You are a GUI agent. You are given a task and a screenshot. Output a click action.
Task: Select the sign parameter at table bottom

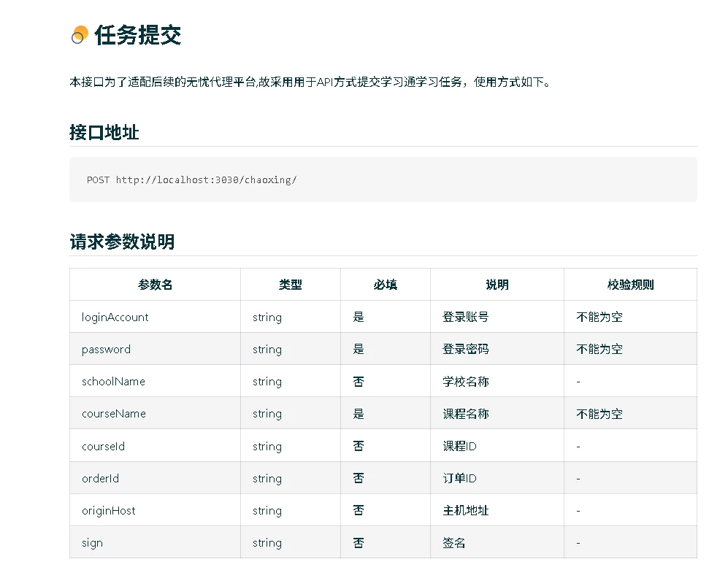pos(91,542)
